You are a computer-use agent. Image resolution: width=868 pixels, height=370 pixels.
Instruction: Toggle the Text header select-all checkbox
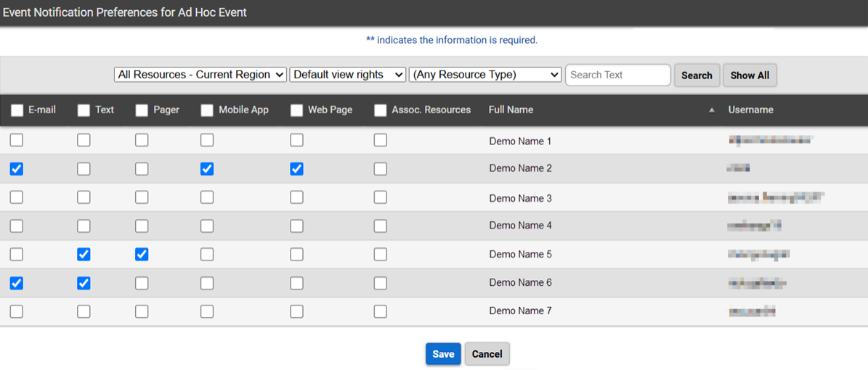84,110
